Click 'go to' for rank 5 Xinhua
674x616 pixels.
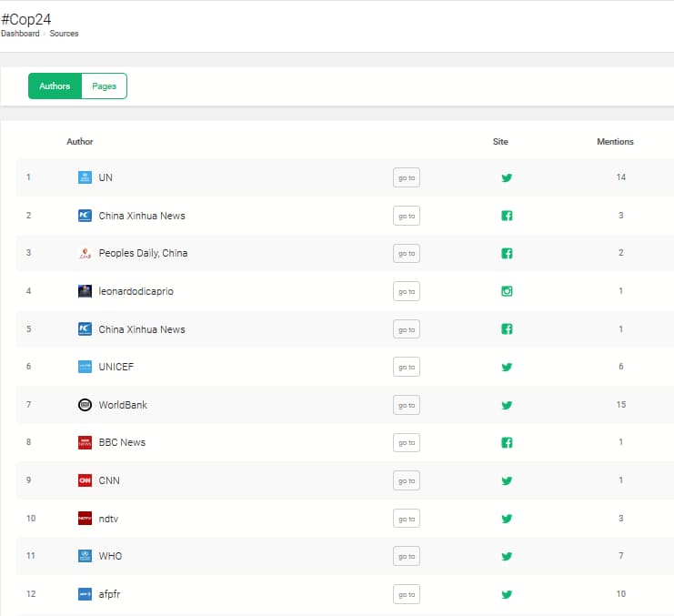click(x=407, y=329)
